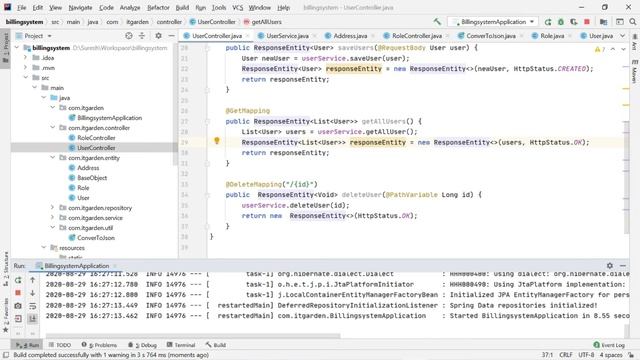The width and height of the screenshot is (640, 360).
Task: Click the CRLF line separator in status bar
Action: coord(566,355)
